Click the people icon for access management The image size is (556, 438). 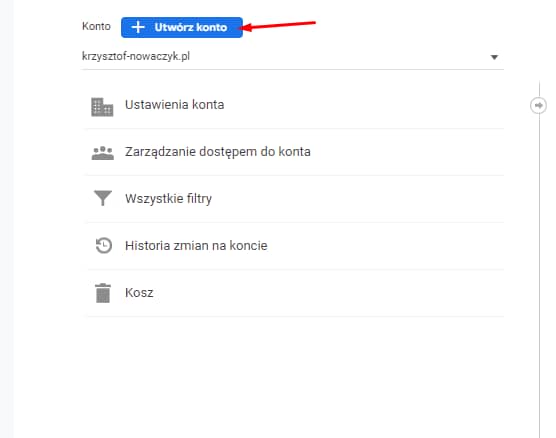click(x=102, y=153)
